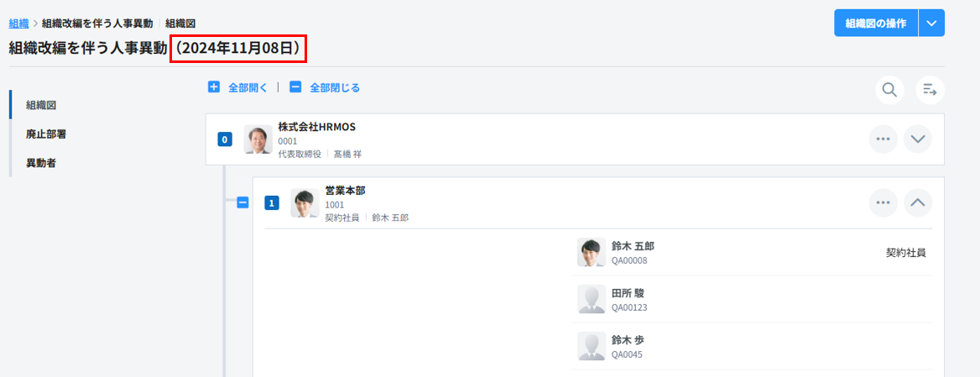The height and width of the screenshot is (377, 980).
Task: Collapse the 営業本部 details chevron
Action: (x=918, y=202)
